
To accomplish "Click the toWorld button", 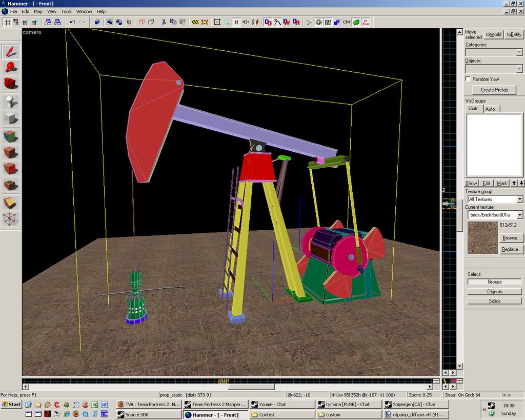I will click(494, 34).
